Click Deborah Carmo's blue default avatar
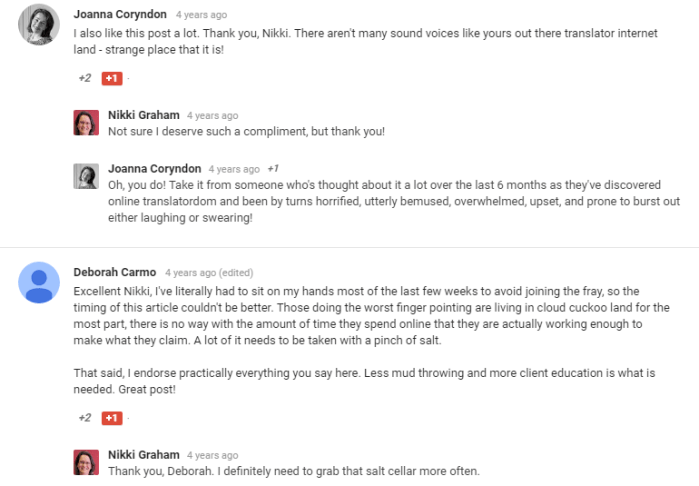Viewport: 699px width, 486px height. (38, 282)
